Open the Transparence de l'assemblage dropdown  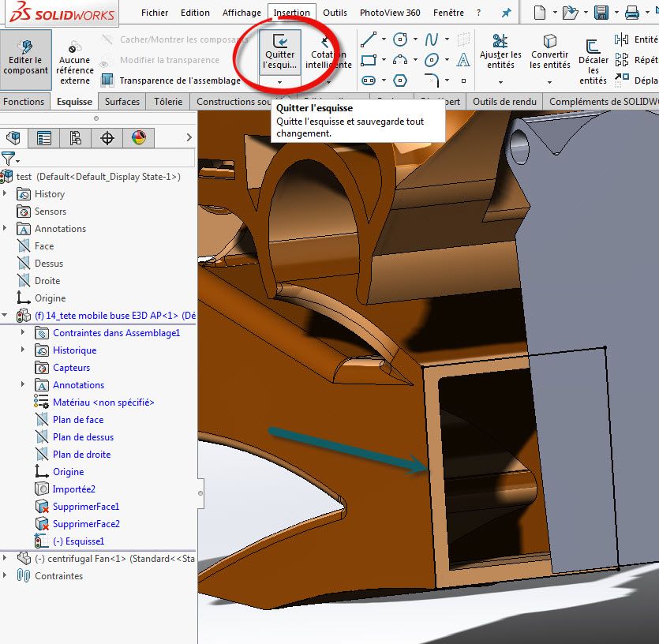point(180,80)
